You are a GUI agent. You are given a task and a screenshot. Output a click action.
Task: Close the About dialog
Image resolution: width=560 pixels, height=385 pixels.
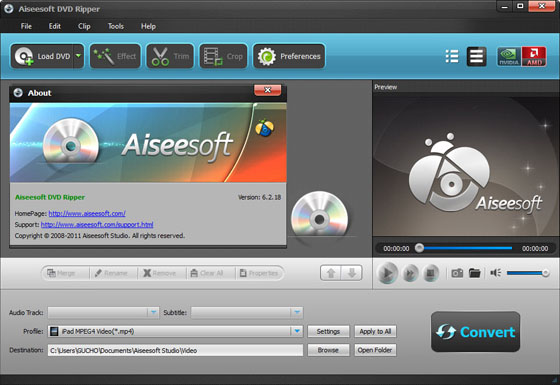(268, 90)
